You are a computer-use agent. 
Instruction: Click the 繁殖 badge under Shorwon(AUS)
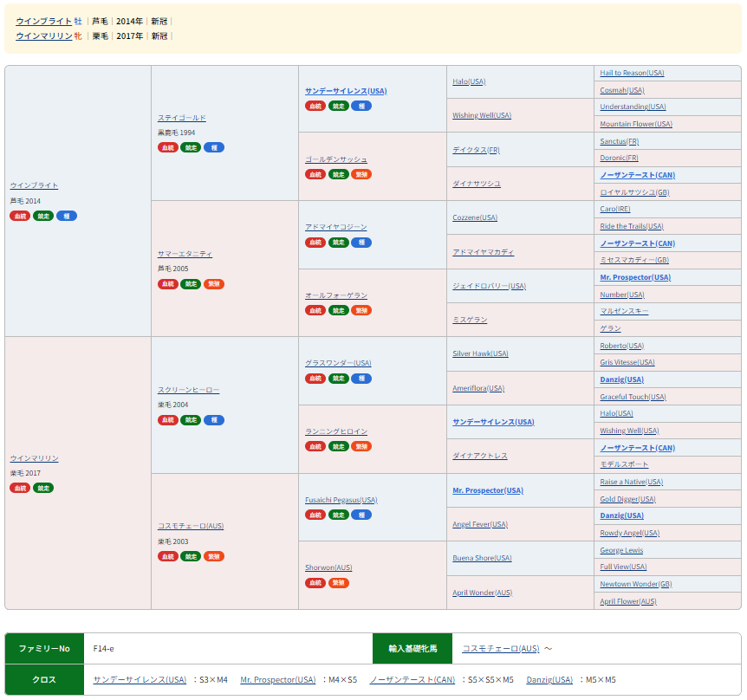339,583
